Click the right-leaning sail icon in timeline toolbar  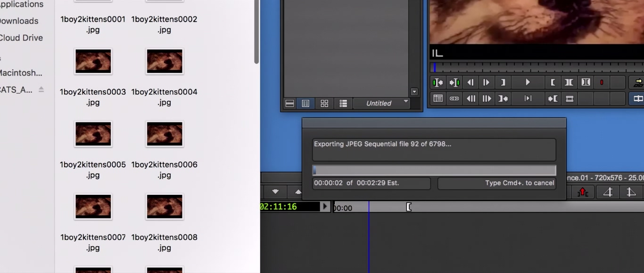coord(631,192)
